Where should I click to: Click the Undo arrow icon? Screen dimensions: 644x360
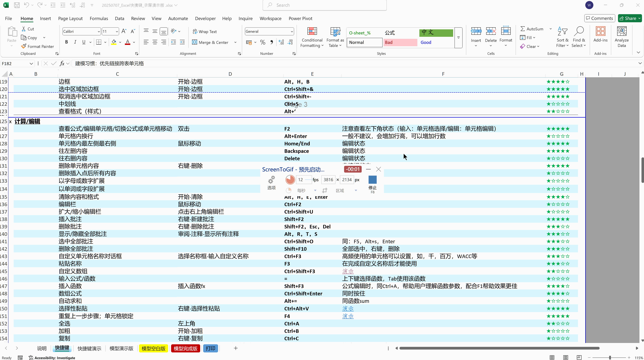26,5
